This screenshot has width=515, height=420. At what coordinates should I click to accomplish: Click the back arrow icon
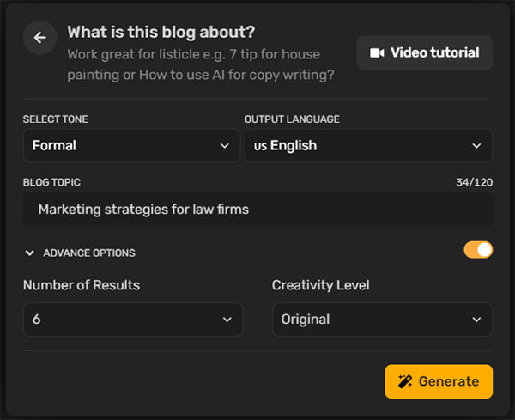point(39,38)
